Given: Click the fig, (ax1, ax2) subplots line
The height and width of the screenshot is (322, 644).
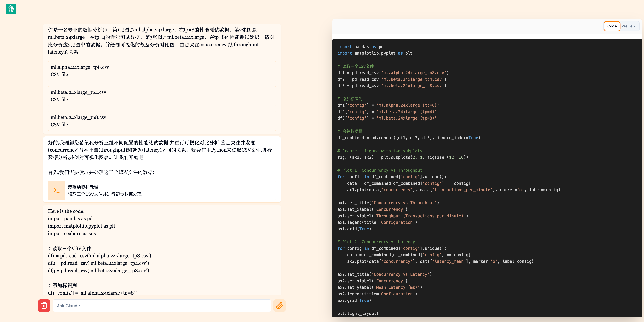Looking at the screenshot, I should point(403,157).
